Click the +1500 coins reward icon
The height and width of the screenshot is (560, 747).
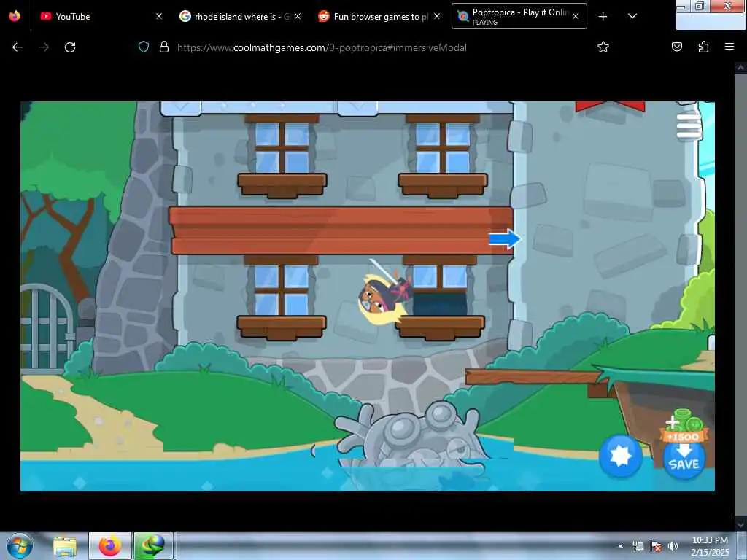[684, 426]
